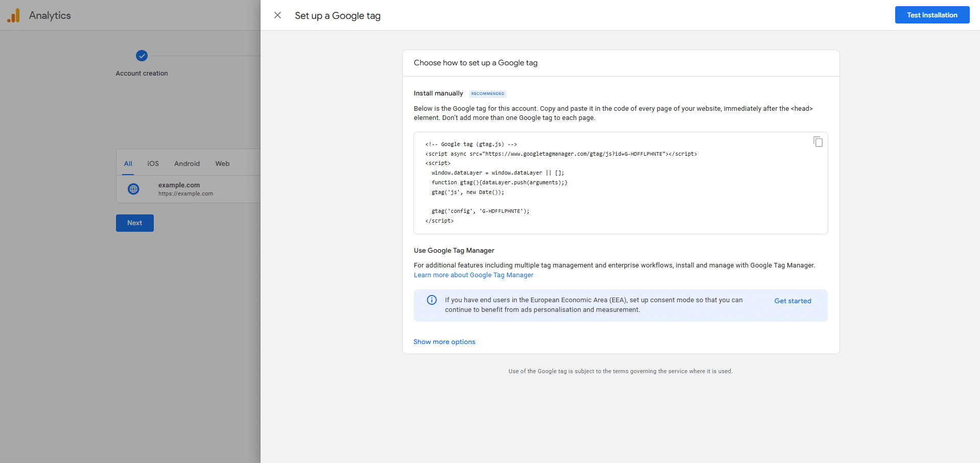Viewport: 980px width, 463px height.
Task: Click the https://example.com URL text
Action: pyautogui.click(x=185, y=193)
